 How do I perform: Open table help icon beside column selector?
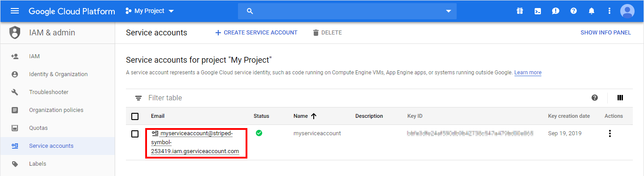(595, 98)
